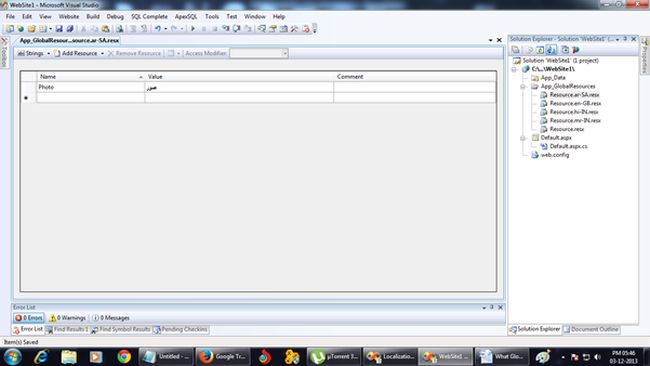650x366 pixels.
Task: Switch to Find Results 1 tab
Action: point(67,330)
